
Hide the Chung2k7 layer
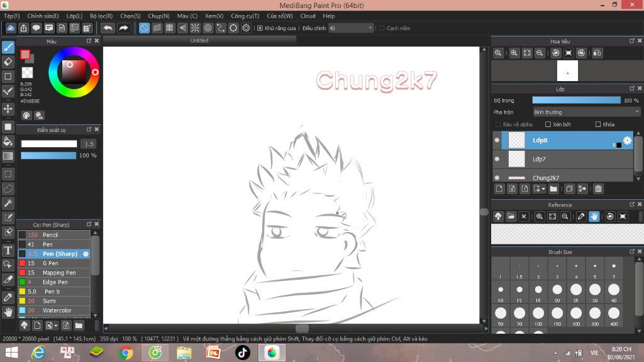click(x=497, y=178)
